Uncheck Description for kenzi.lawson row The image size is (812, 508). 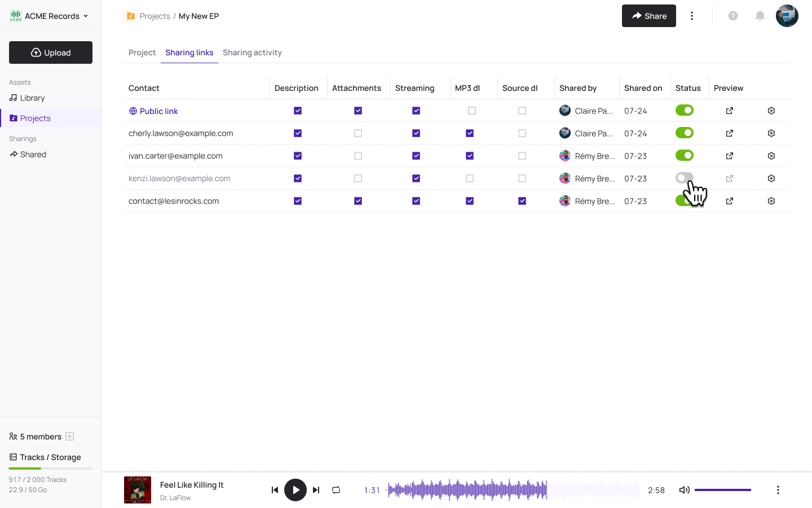pos(298,178)
